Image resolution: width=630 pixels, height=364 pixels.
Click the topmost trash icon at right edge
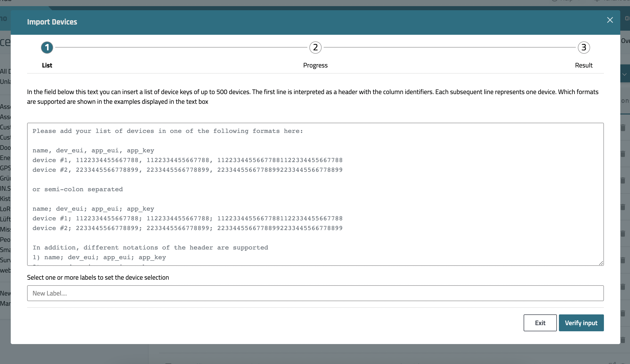[623, 127]
